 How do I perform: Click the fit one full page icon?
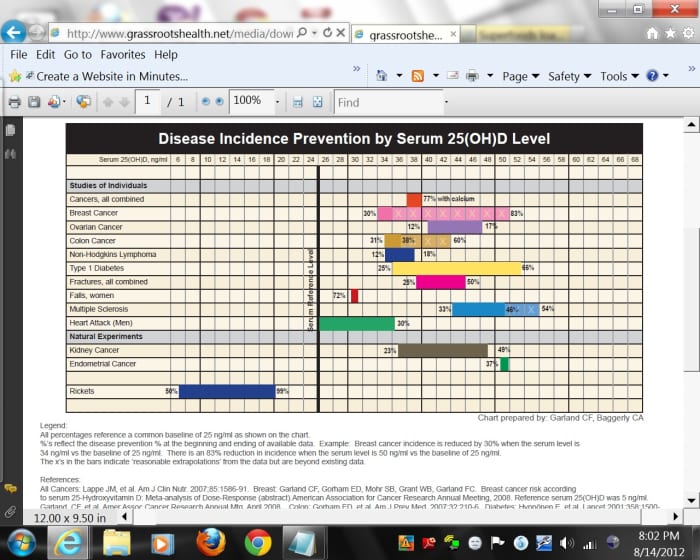point(317,102)
